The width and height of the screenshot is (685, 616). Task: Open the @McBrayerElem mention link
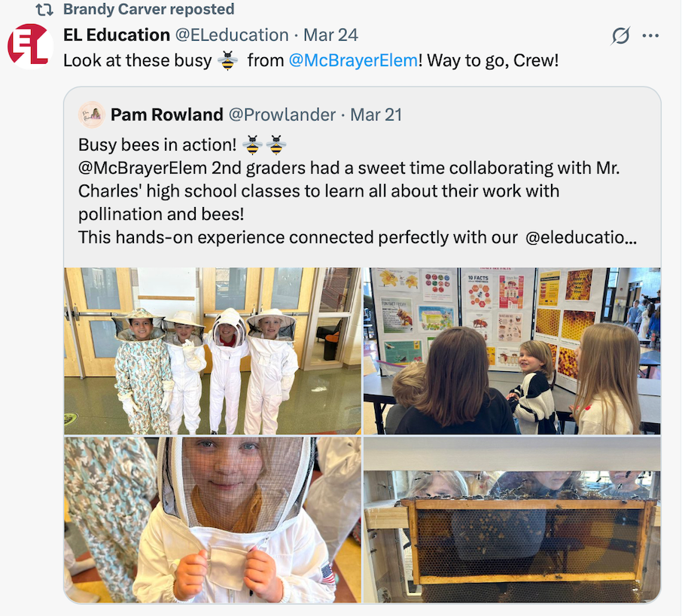tap(353, 60)
